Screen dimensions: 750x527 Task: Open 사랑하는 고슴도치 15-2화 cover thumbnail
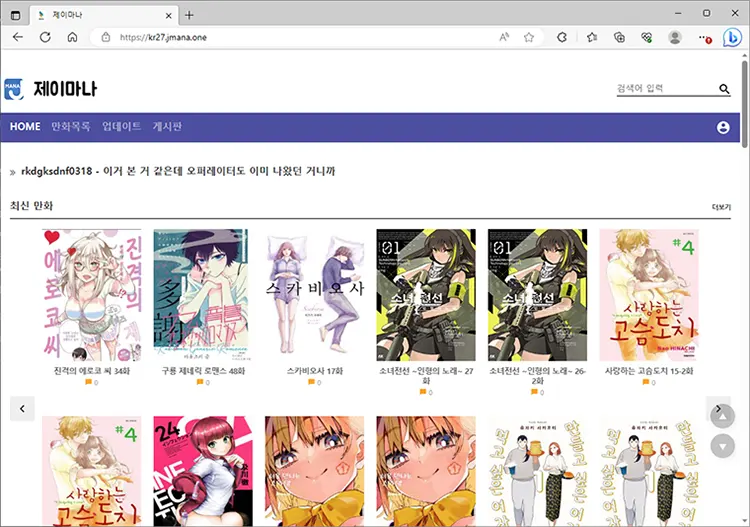(x=649, y=295)
